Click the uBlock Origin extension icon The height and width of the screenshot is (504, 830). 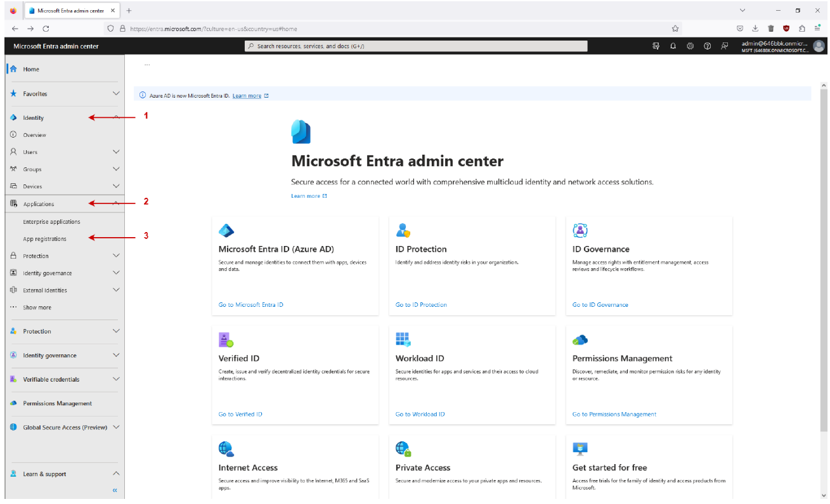point(786,29)
